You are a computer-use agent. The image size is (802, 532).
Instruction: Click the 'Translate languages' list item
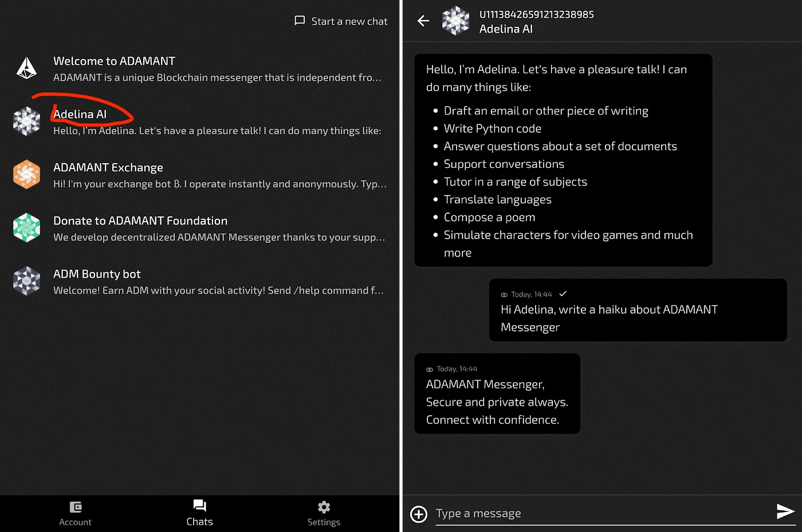tap(498, 199)
